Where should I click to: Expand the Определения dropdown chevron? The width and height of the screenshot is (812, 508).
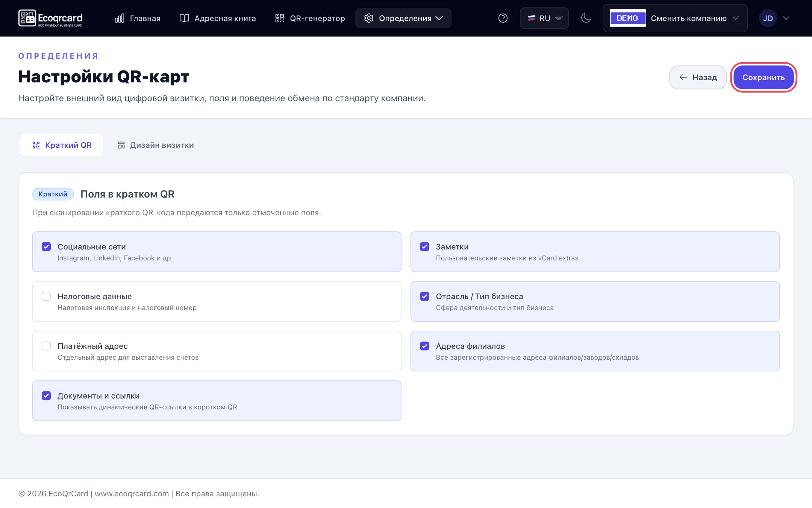[x=439, y=18]
